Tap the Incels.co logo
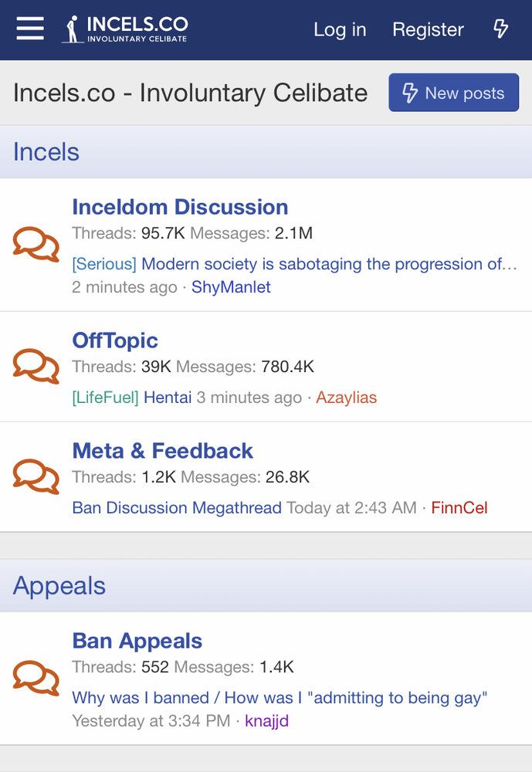The width and height of the screenshot is (532, 772). [124, 29]
